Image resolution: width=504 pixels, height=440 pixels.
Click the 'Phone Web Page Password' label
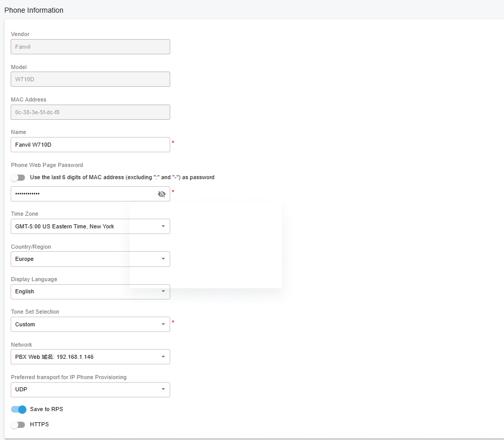click(x=47, y=165)
